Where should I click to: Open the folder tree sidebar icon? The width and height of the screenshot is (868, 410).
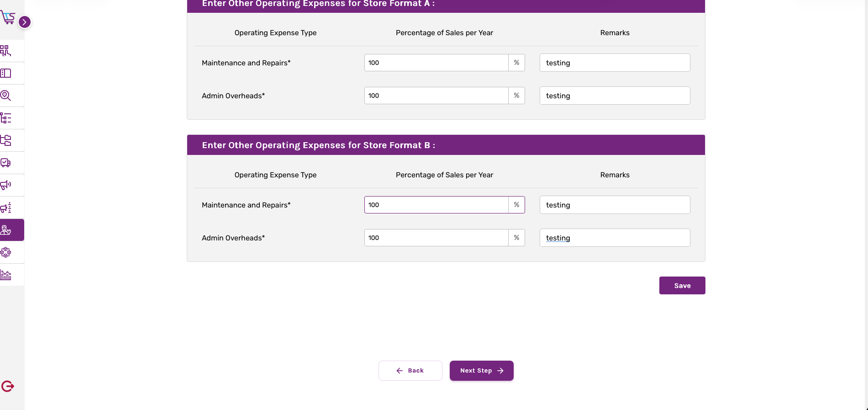[6, 140]
